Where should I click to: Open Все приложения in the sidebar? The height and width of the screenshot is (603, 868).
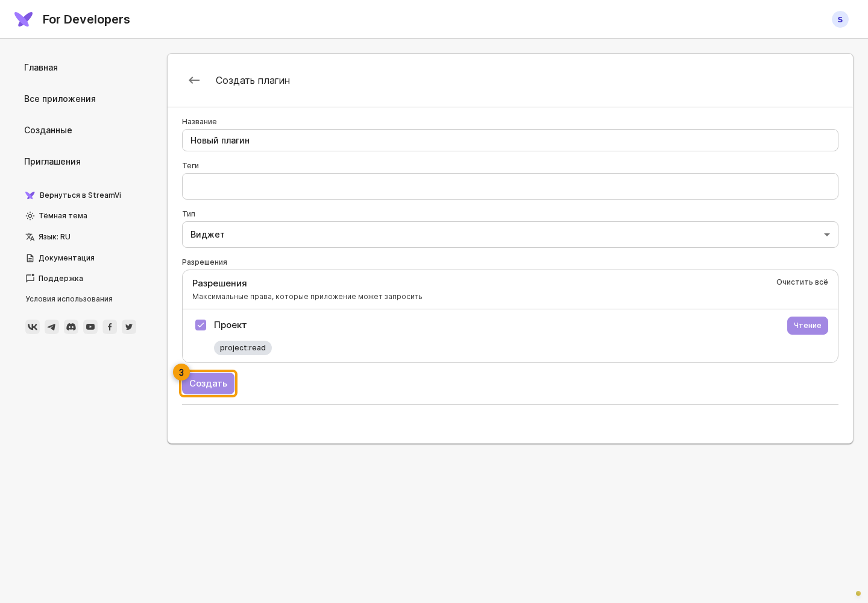coord(60,99)
